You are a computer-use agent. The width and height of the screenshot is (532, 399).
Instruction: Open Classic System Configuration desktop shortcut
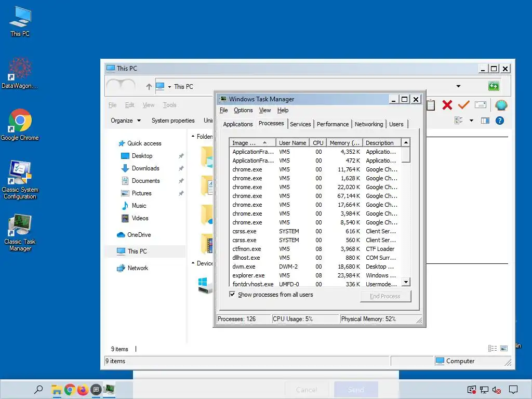pyautogui.click(x=20, y=179)
